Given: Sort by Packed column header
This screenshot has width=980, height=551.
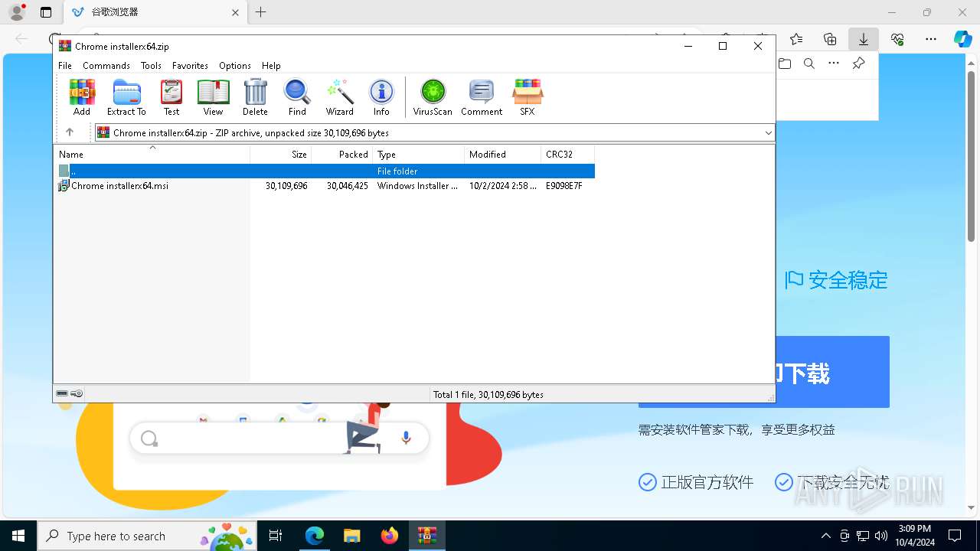Looking at the screenshot, I should tap(341, 154).
